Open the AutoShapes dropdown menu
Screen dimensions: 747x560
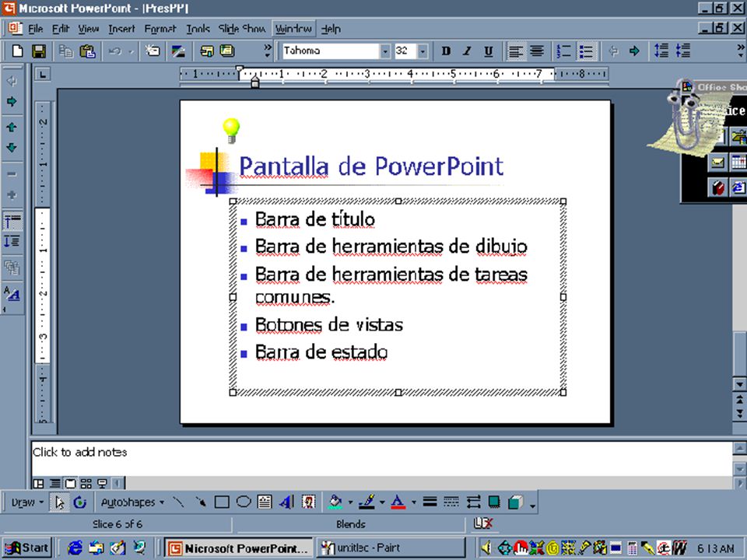coord(132,502)
